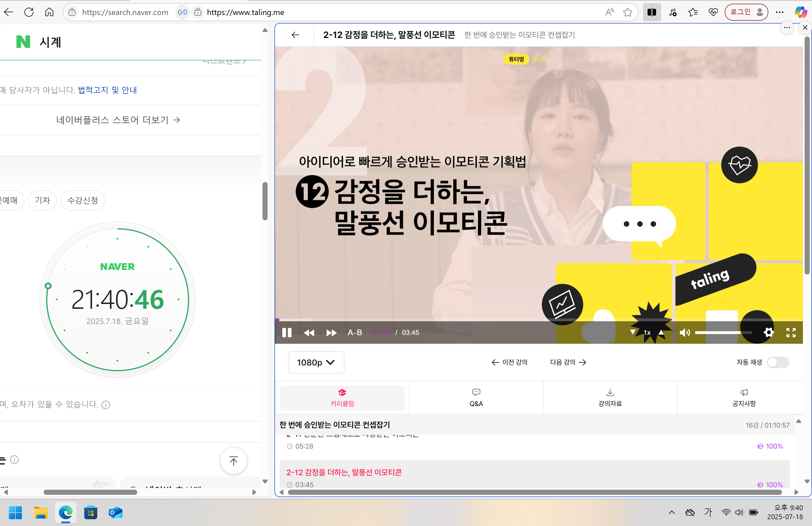Click the back arrow beside the lecture title
The image size is (812, 526).
click(x=295, y=35)
